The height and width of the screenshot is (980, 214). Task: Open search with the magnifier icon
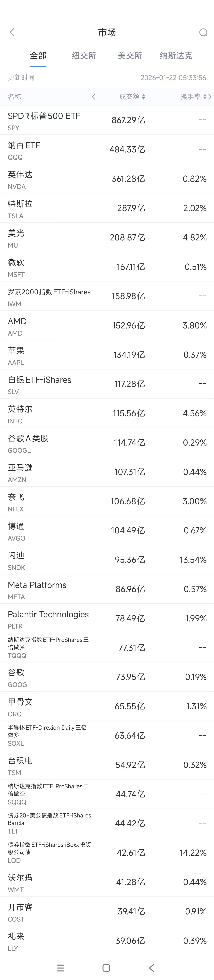[x=203, y=32]
